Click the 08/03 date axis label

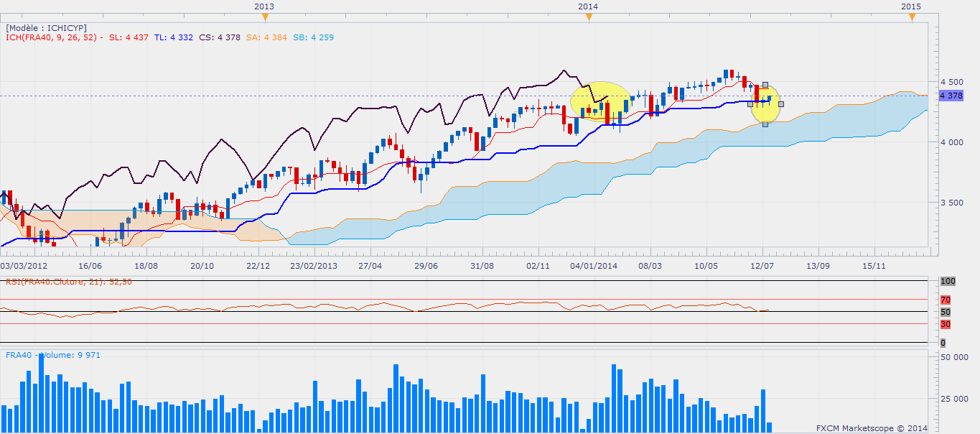[x=650, y=265]
